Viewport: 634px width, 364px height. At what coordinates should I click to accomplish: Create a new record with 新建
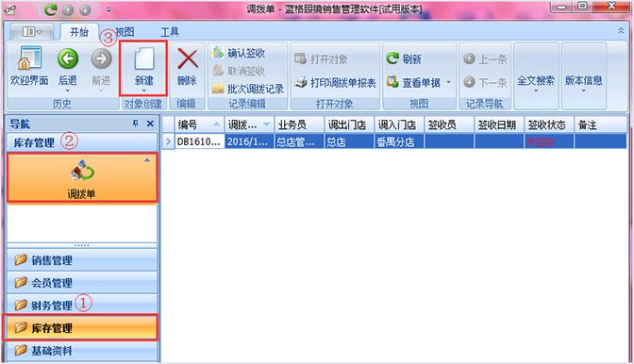click(x=143, y=68)
